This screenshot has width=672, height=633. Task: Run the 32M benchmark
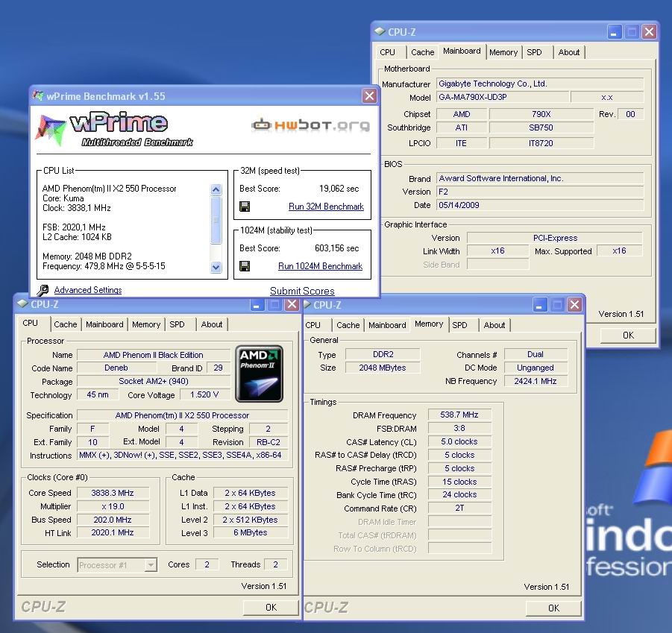click(x=326, y=207)
